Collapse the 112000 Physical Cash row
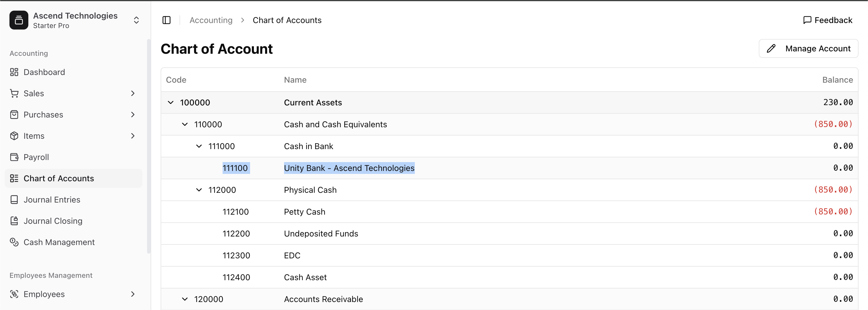 tap(199, 190)
